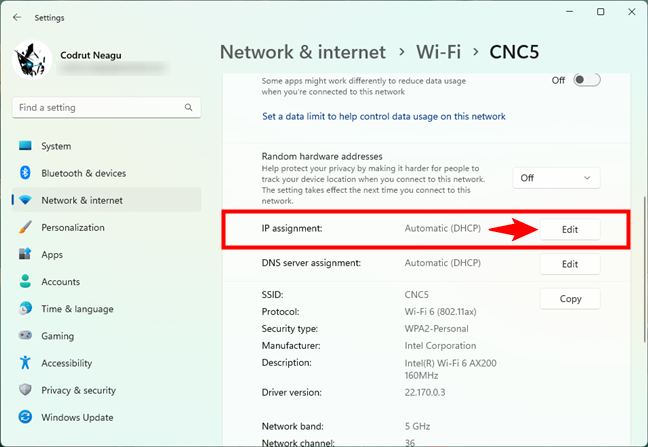Go to Network & internet breadcrumb
Viewport: 648px width, 447px height.
tap(302, 52)
